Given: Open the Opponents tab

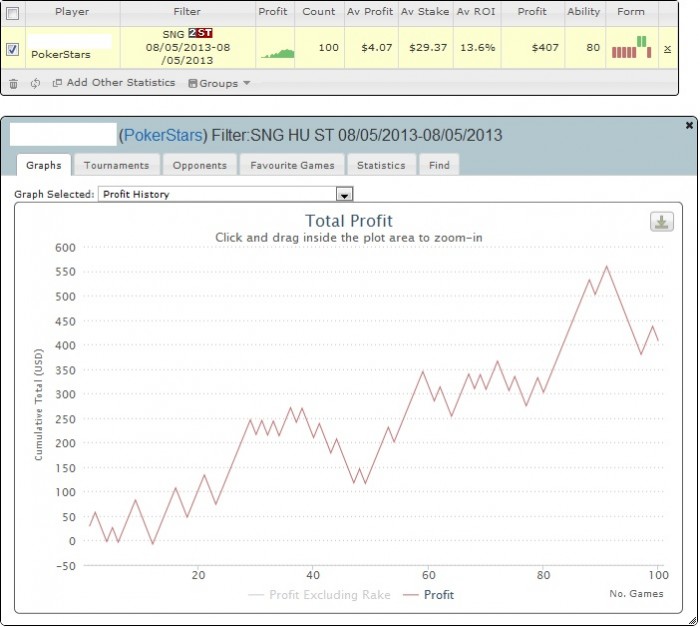Looking at the screenshot, I should pyautogui.click(x=200, y=165).
